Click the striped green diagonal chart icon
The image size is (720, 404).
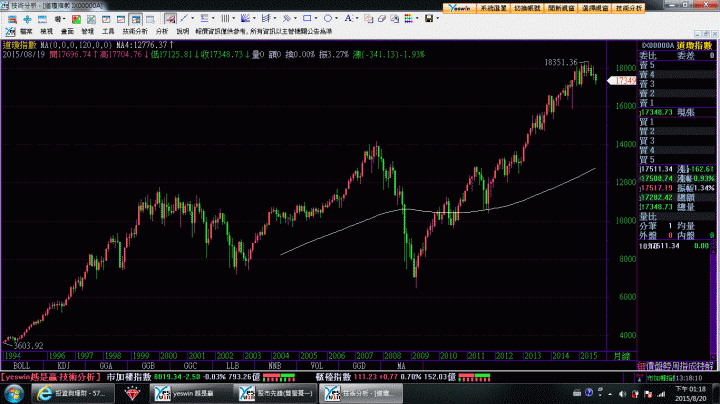click(x=91, y=19)
